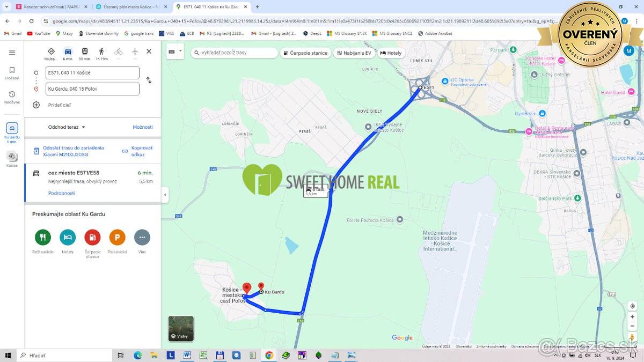The image size is (644, 362).
Task: Click the Možnosti route options link
Action: [x=142, y=127]
